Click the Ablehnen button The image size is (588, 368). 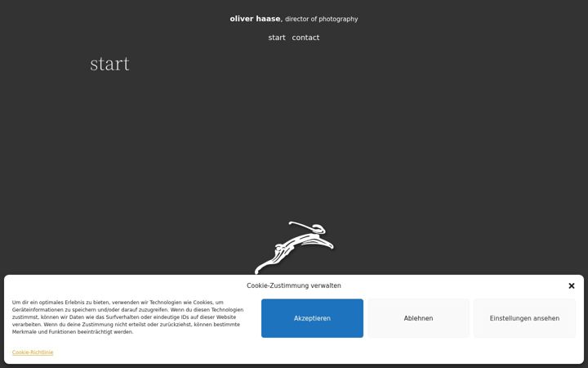[418, 318]
